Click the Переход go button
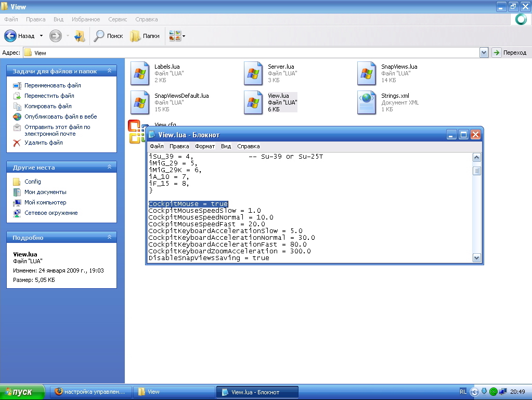The width and height of the screenshot is (532, 400). pos(510,53)
